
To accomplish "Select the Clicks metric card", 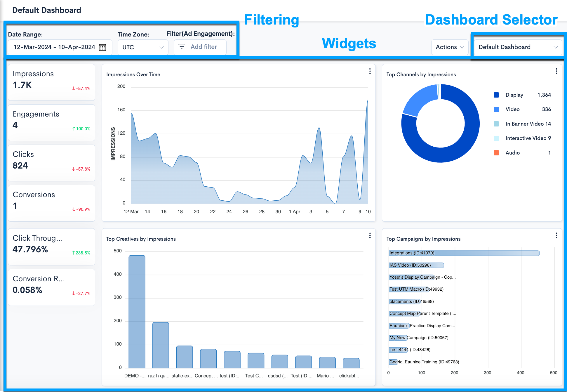I will tap(52, 163).
